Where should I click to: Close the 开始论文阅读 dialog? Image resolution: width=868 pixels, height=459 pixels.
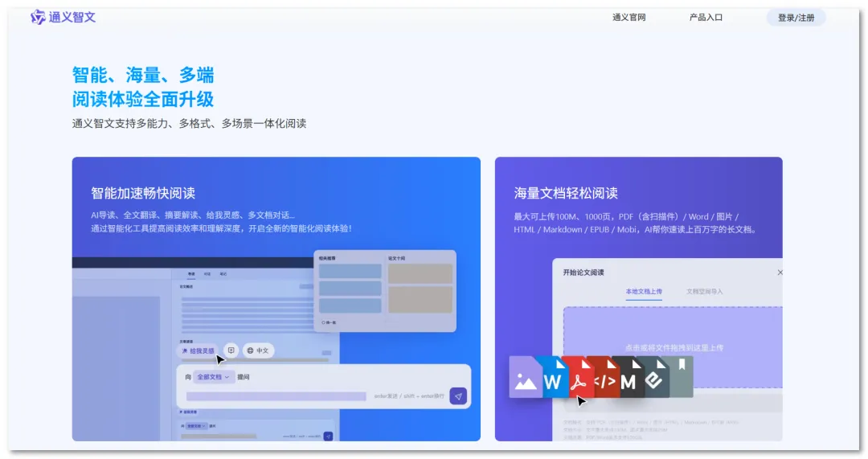(x=780, y=273)
